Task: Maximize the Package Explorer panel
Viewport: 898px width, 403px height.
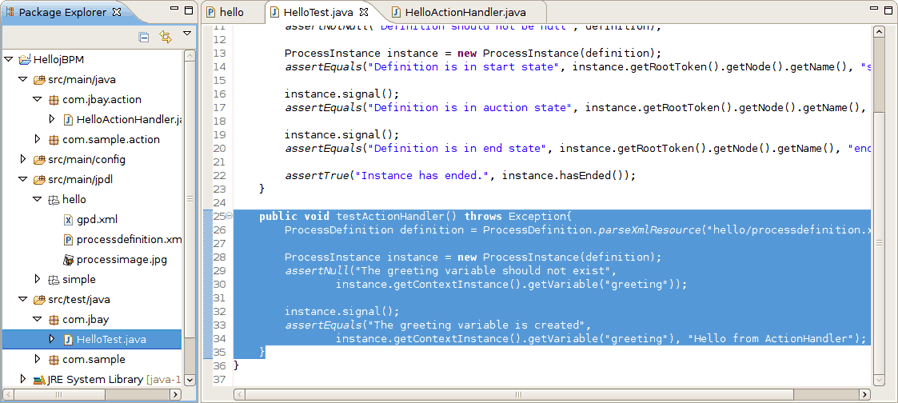Action: (189, 10)
